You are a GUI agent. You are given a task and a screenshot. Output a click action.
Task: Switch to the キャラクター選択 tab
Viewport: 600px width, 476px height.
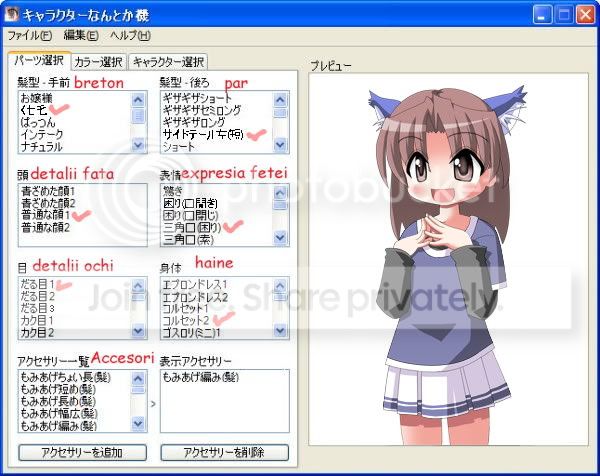pyautogui.click(x=167, y=62)
